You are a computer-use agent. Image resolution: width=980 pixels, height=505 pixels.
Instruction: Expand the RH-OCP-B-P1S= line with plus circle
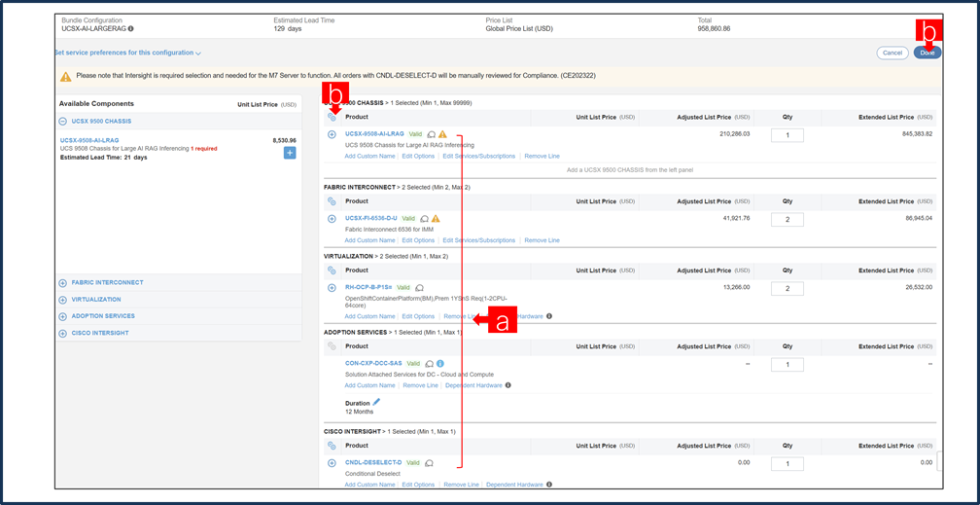pyautogui.click(x=332, y=287)
